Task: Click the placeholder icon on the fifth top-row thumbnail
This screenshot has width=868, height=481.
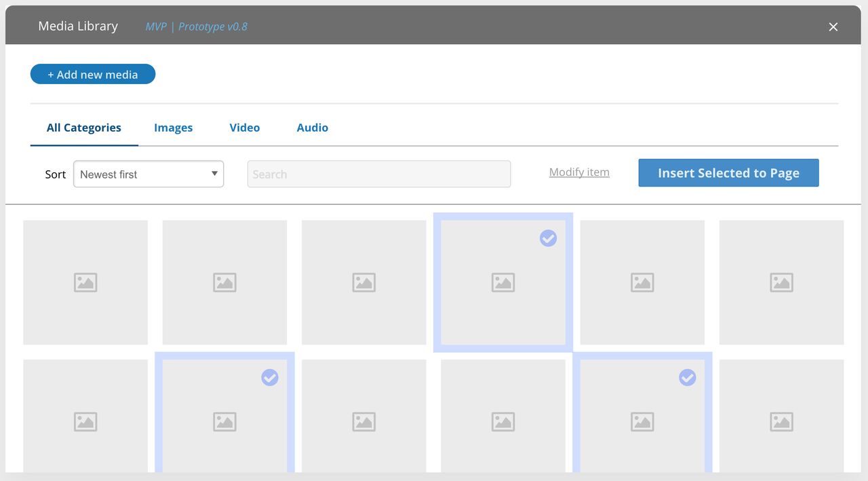Action: [x=642, y=282]
